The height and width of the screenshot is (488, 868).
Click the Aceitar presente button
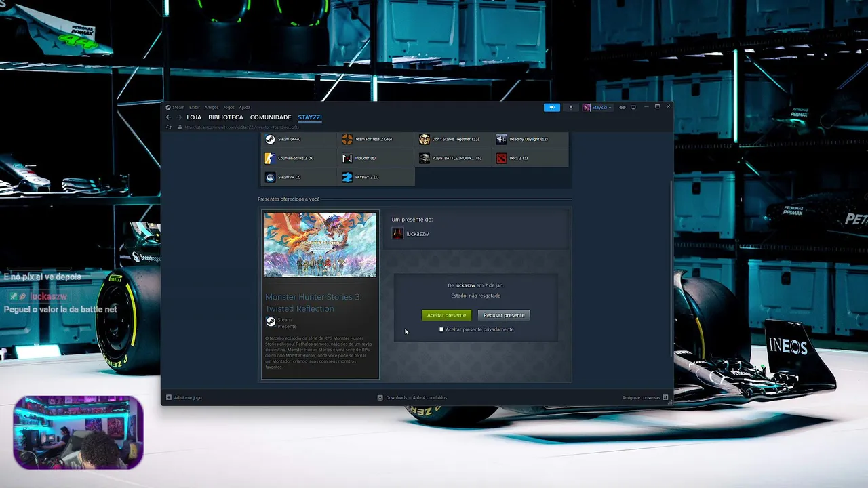pos(446,315)
